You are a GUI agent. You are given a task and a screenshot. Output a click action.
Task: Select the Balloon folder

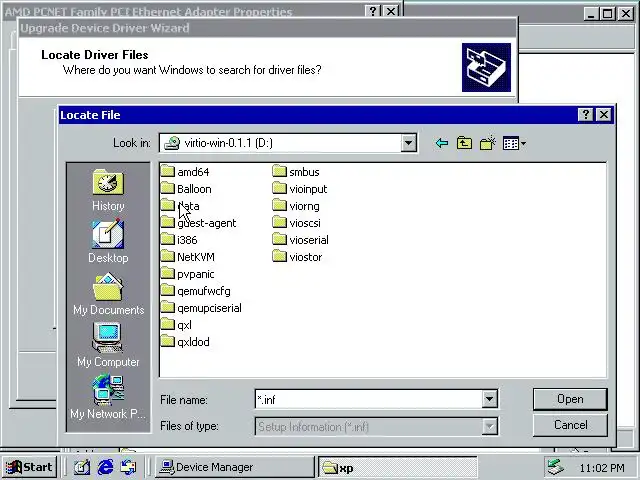coord(186,189)
